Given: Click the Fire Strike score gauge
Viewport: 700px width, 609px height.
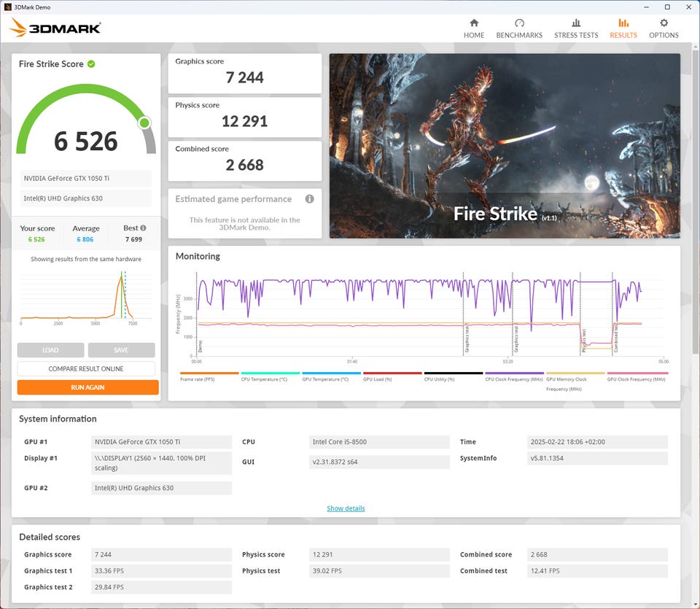Looking at the screenshot, I should [x=86, y=120].
